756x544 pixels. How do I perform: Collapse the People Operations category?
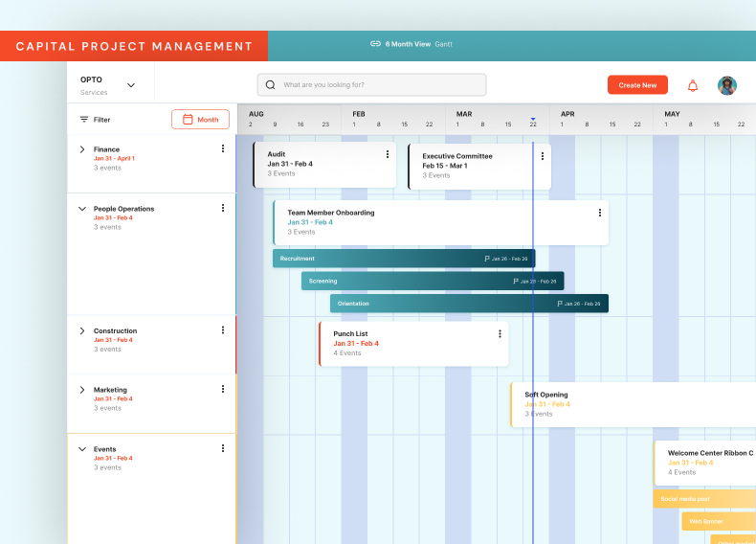tap(82, 209)
